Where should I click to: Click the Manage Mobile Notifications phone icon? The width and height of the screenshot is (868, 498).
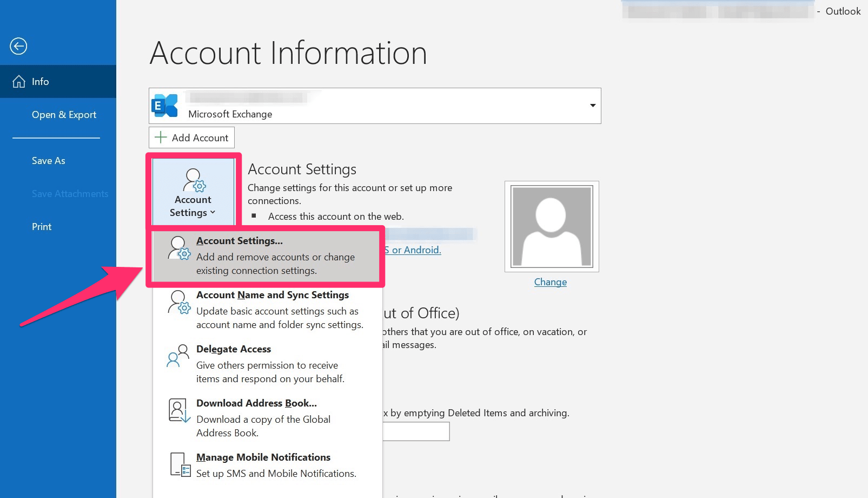tap(178, 464)
